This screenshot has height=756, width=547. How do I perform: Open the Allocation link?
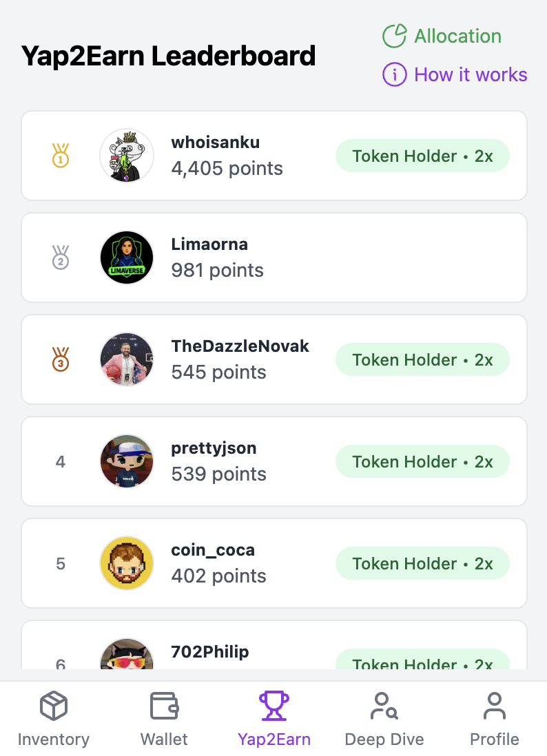click(457, 36)
